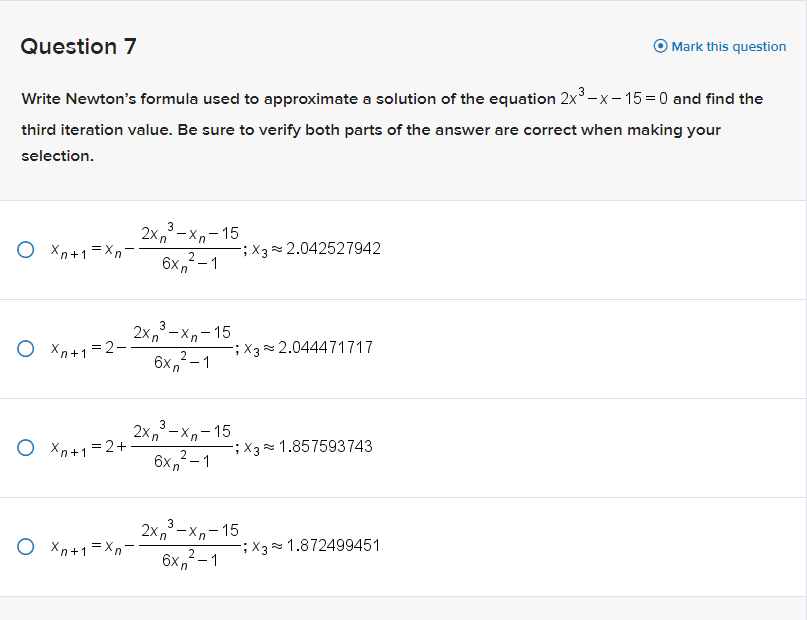Select the radio button for x3 ≈ 2.042527942
807x620 pixels.
pyautogui.click(x=25, y=248)
